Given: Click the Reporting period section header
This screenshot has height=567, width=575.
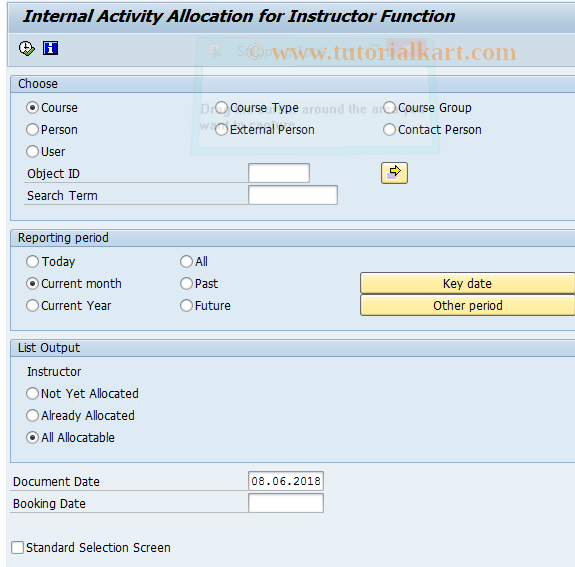Looking at the screenshot, I should coord(63,238).
